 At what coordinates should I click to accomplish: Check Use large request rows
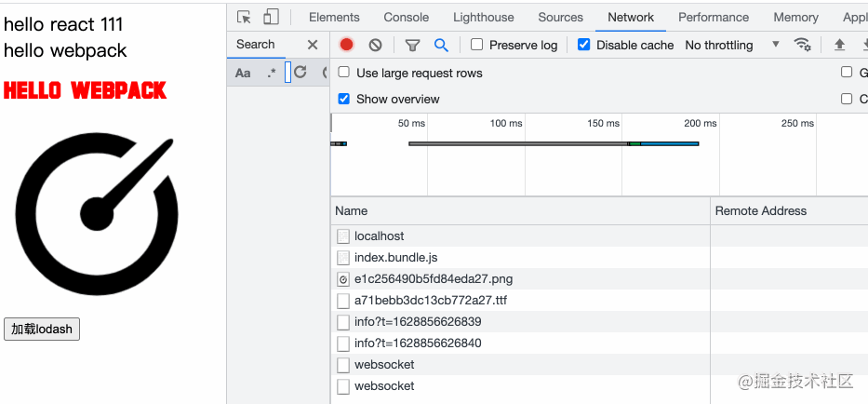(344, 72)
